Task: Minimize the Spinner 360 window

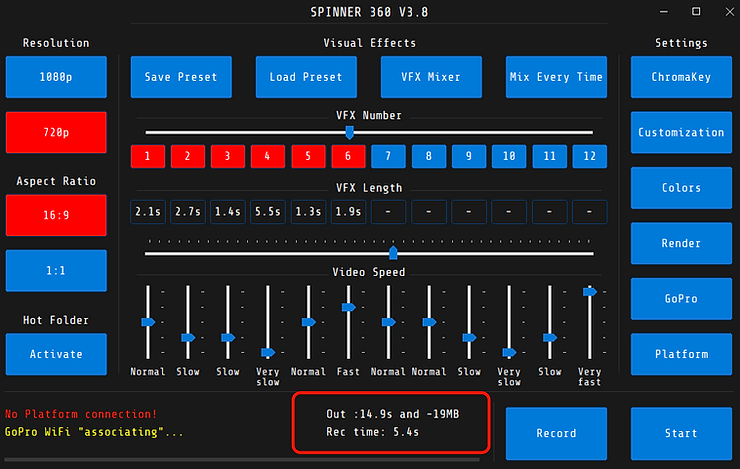Action: (x=664, y=12)
